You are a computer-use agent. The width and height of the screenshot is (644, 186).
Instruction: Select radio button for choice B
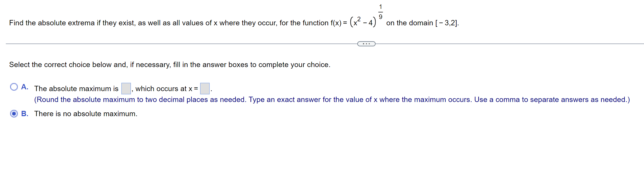pyautogui.click(x=13, y=114)
